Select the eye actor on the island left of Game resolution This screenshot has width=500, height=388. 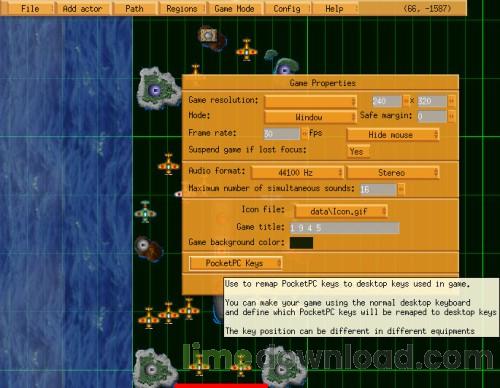[155, 90]
